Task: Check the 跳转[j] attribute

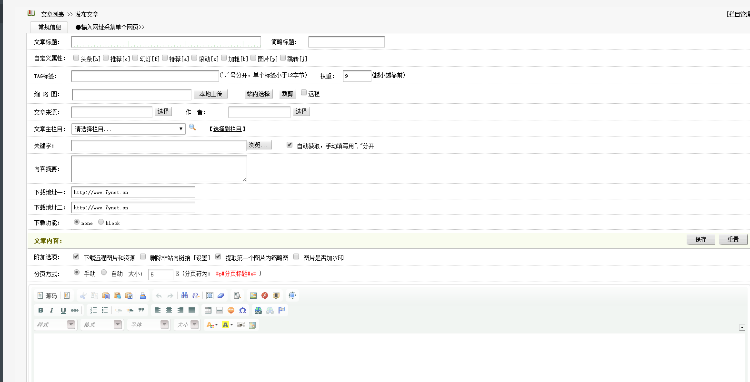Action: tap(283, 58)
